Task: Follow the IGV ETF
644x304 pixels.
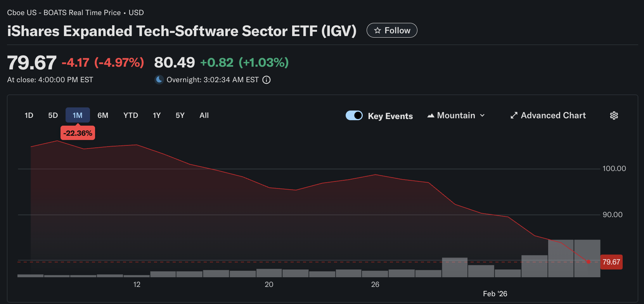Action: (392, 30)
